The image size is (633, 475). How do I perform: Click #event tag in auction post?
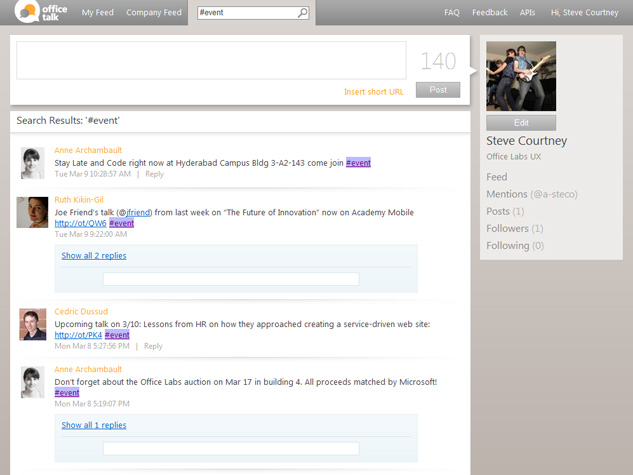tap(67, 393)
